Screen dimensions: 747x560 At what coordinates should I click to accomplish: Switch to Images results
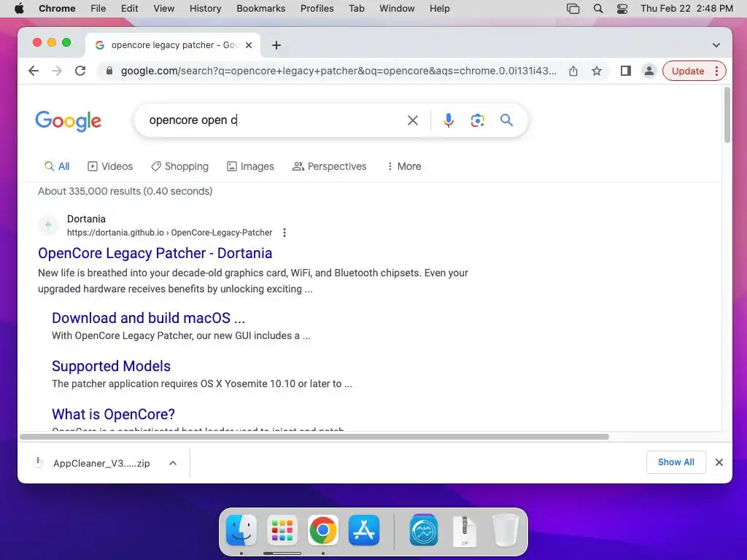(x=251, y=166)
